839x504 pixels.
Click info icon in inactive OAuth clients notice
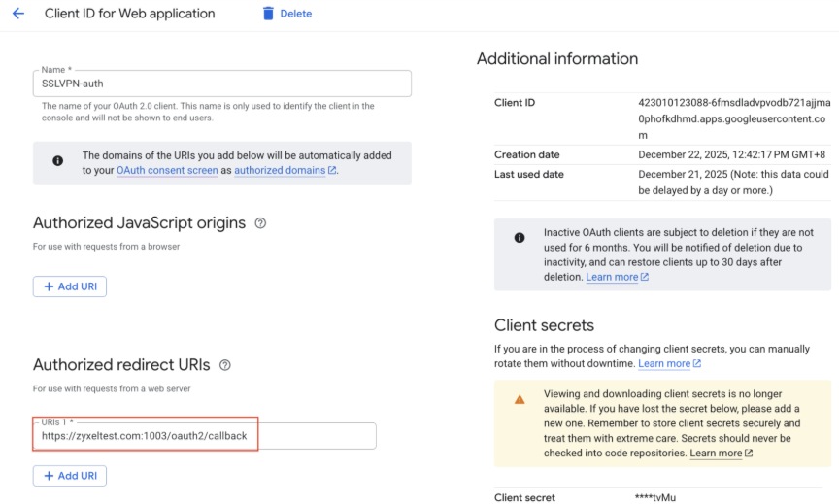click(520, 237)
